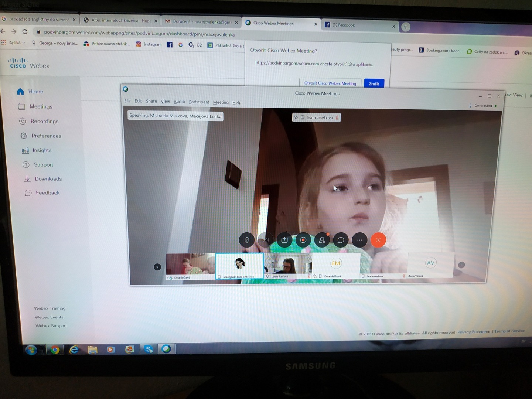This screenshot has height=399, width=532.
Task: Start recording with the record button
Action: [x=303, y=240]
